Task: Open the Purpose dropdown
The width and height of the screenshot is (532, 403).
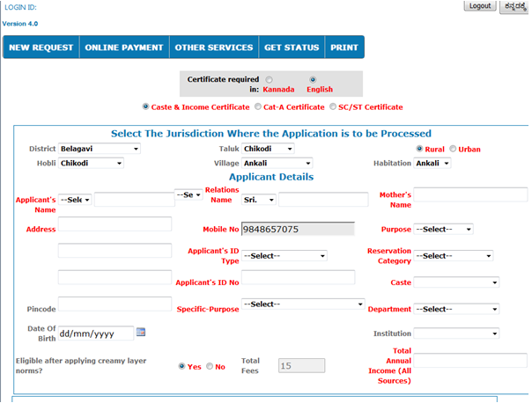Action: [x=443, y=229]
